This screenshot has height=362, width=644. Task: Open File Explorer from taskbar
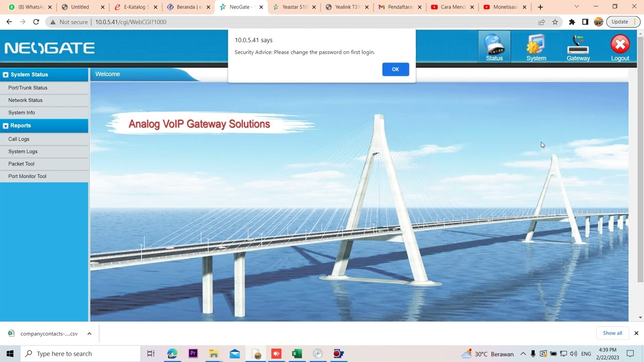point(214,353)
